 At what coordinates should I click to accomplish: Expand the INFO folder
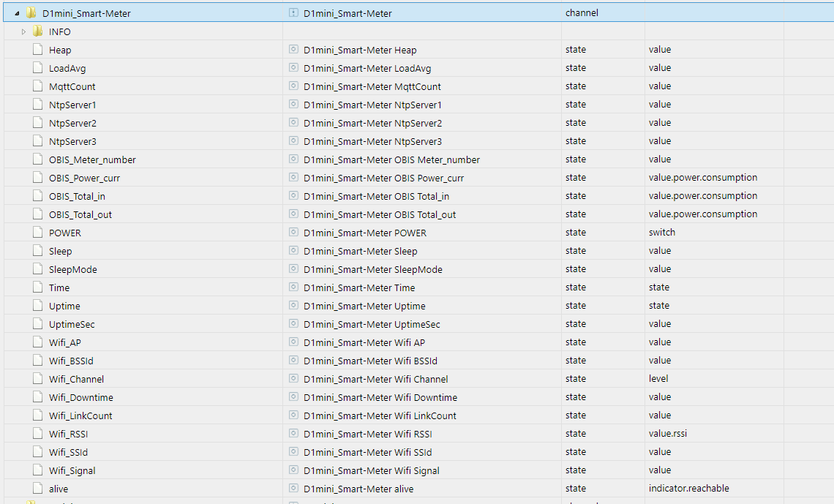coord(23,32)
